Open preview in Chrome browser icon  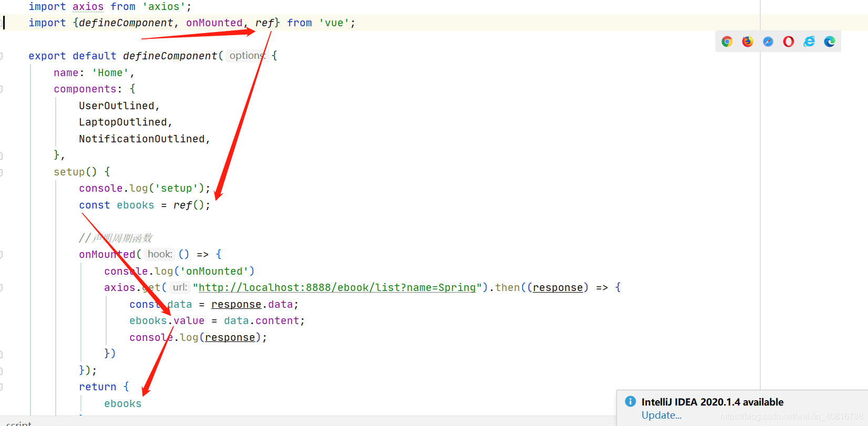pyautogui.click(x=727, y=41)
